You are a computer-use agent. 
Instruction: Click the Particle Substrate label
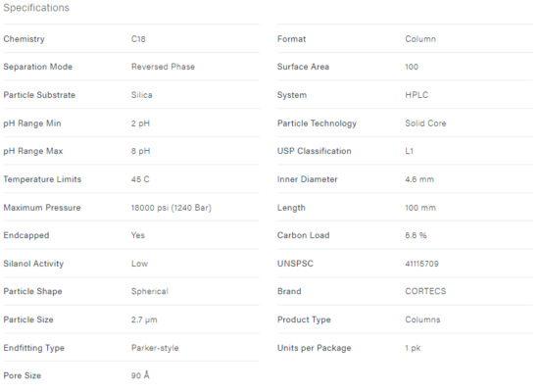[39, 95]
